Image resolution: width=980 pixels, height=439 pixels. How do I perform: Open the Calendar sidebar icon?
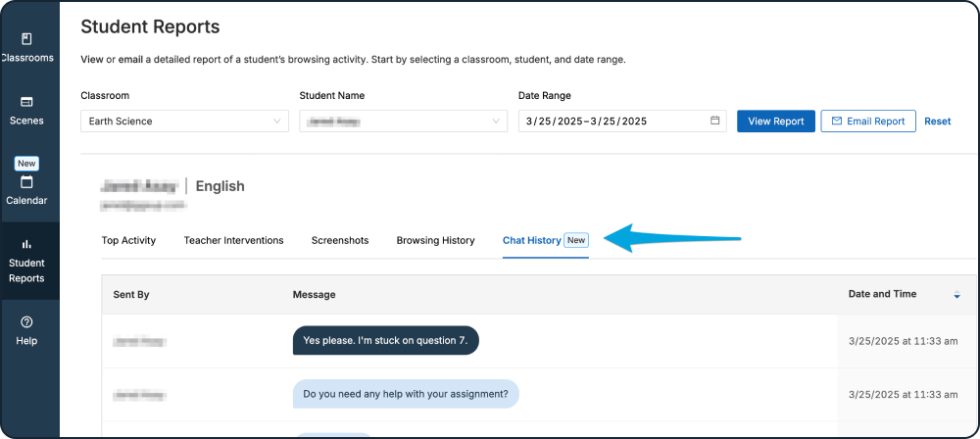click(x=26, y=182)
